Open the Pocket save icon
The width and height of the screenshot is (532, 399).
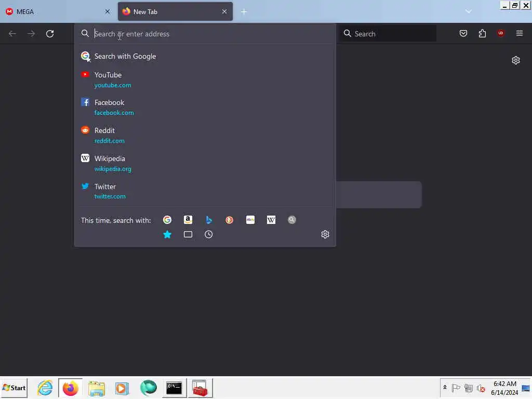point(463,33)
